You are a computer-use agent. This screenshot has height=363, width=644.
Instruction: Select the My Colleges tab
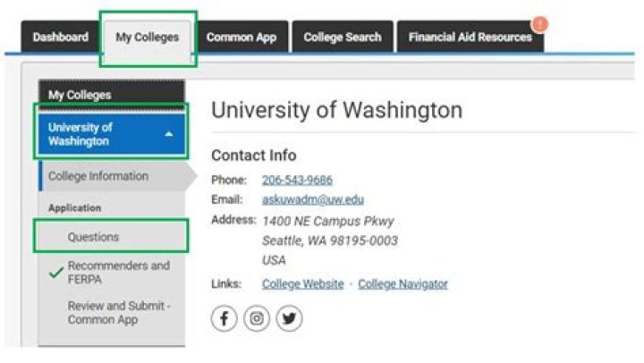148,38
